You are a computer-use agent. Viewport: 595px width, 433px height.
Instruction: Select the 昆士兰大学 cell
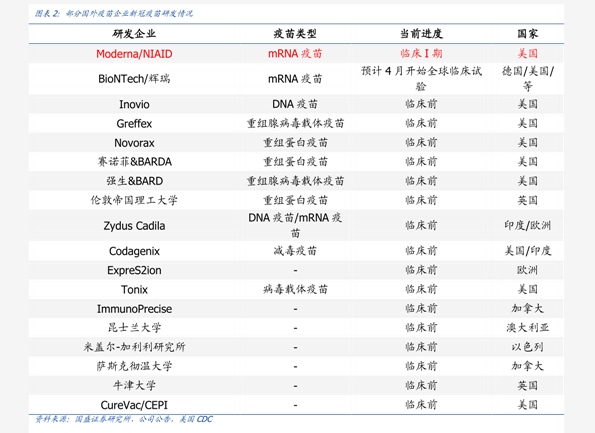[x=134, y=328]
